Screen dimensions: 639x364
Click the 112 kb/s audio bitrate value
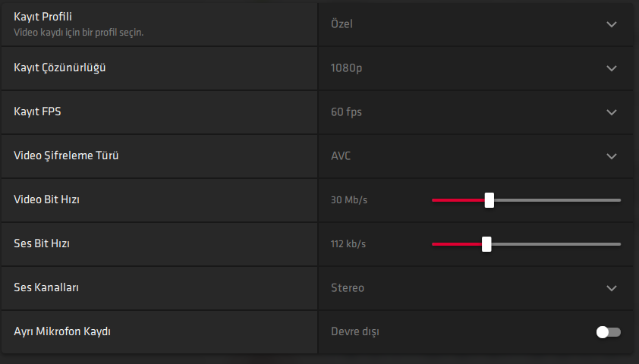point(348,244)
